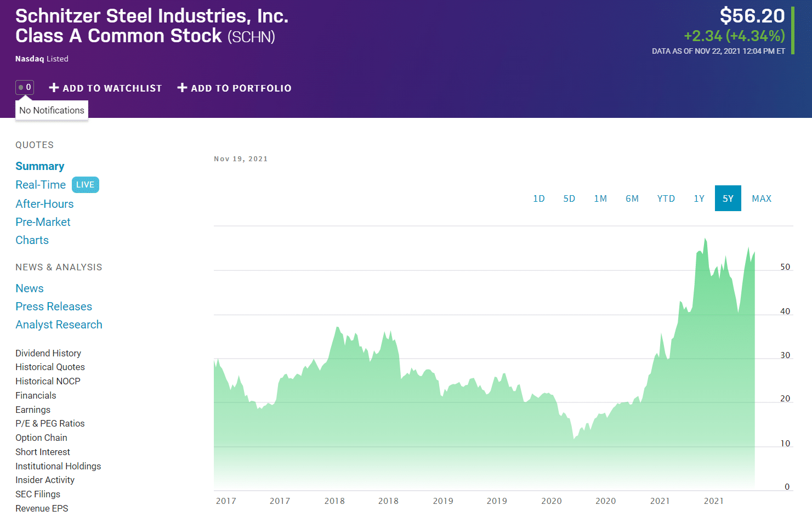Click the 50 y-axis label
The image size is (812, 522).
(x=785, y=267)
